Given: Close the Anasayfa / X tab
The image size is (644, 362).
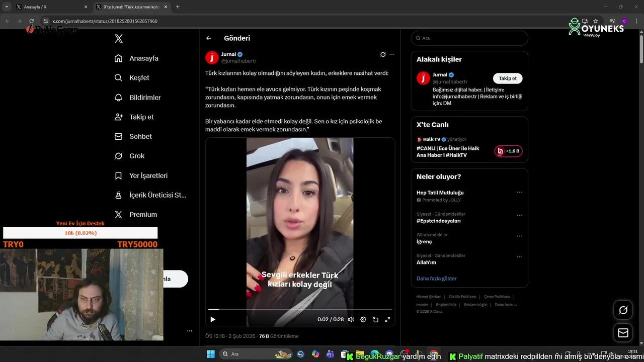Looking at the screenshot, I should [86, 7].
